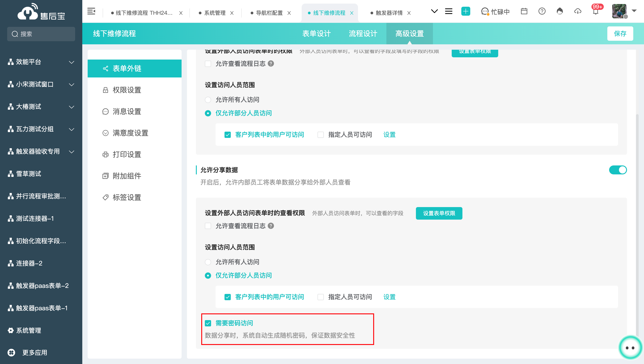Select the first 允许所有人访问 radio
The image size is (644, 364).
208,100
